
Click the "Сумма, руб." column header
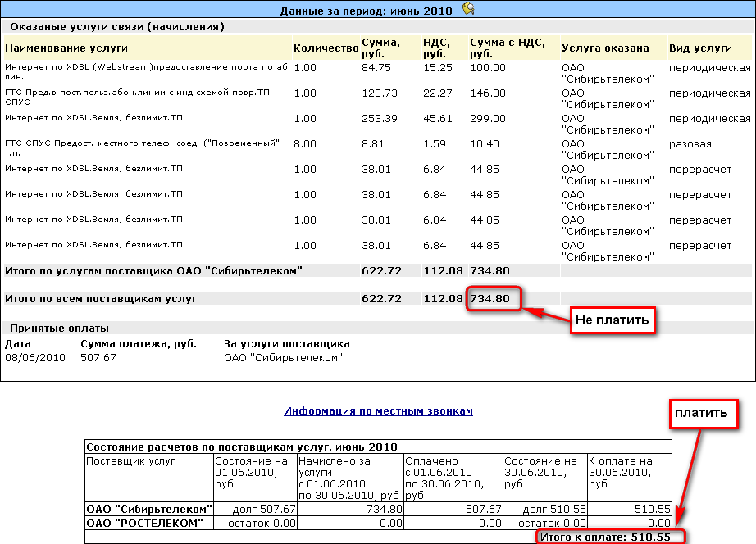381,48
